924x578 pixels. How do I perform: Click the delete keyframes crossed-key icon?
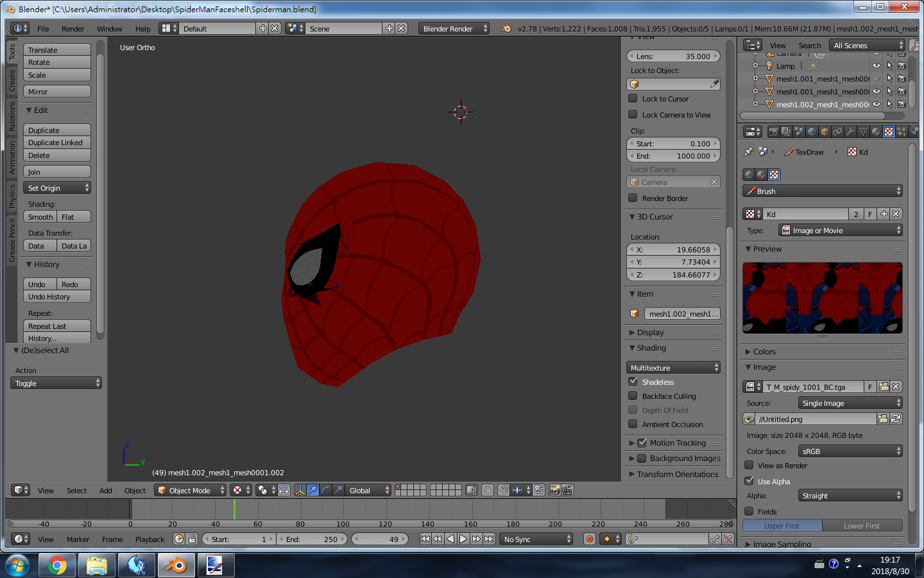click(728, 539)
